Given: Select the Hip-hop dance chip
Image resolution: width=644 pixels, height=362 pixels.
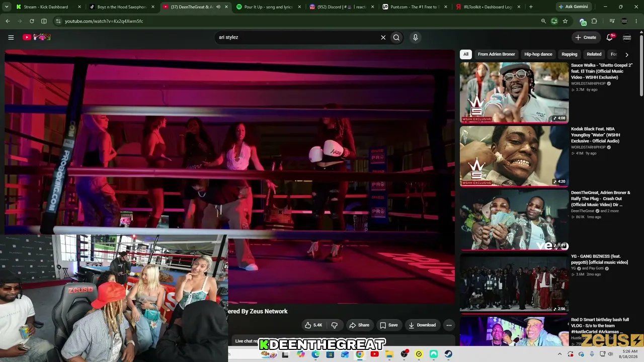Looking at the screenshot, I should [x=538, y=54].
